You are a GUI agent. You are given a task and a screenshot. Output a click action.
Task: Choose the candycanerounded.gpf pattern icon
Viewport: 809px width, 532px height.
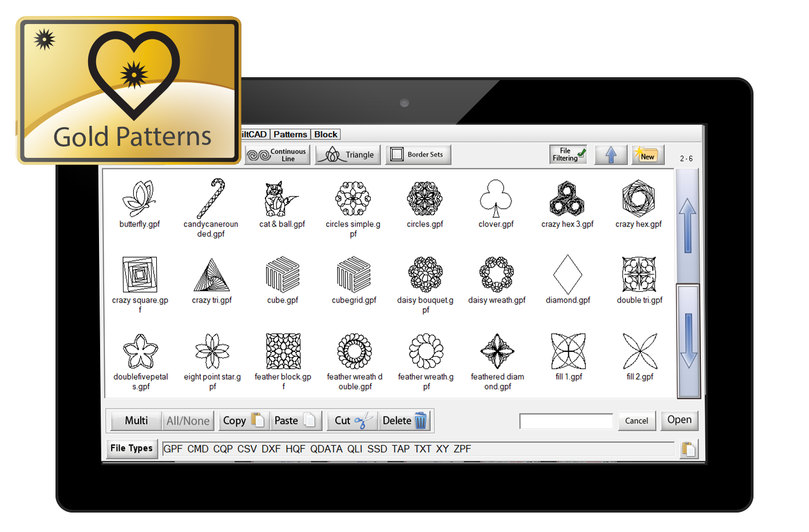point(211,198)
